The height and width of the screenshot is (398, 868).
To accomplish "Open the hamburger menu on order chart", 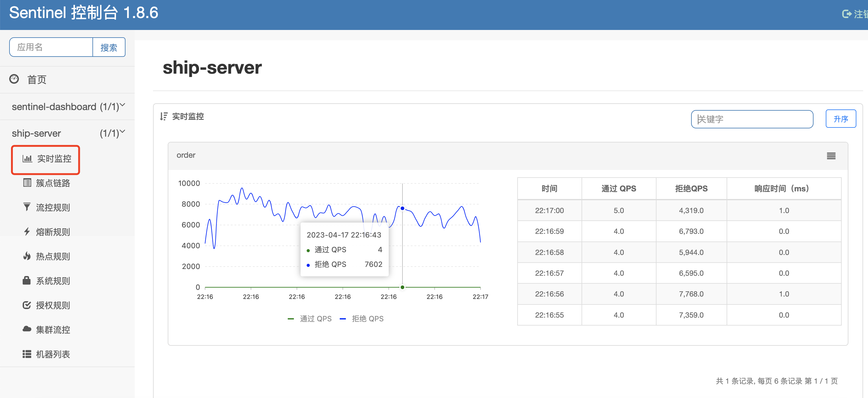I will [x=831, y=156].
